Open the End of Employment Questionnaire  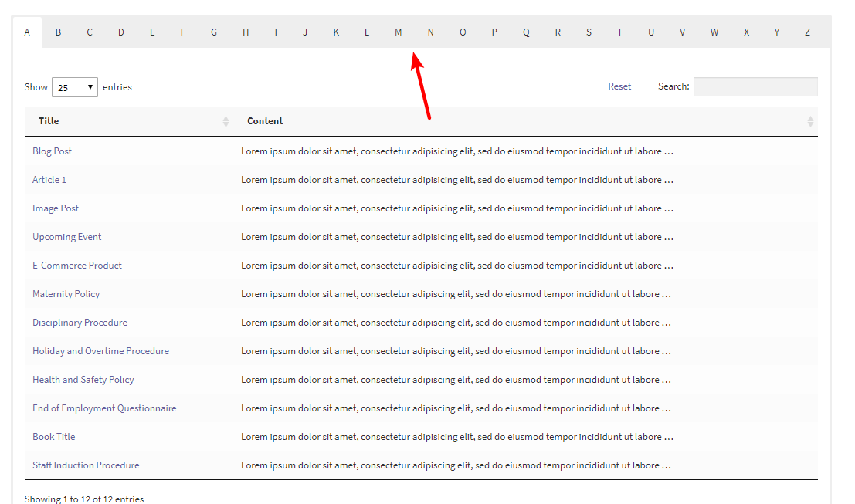(104, 408)
